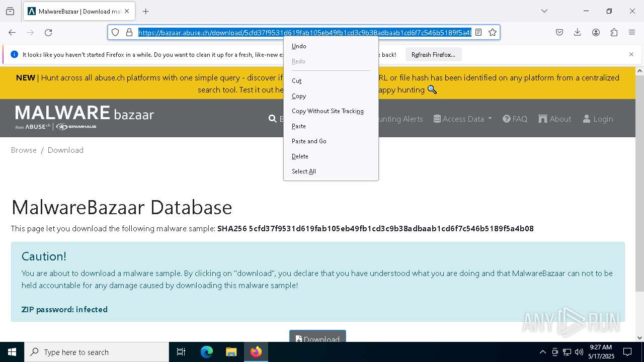Image resolution: width=644 pixels, height=362 pixels.
Task: Open the FAQ navigation link
Action: (515, 119)
